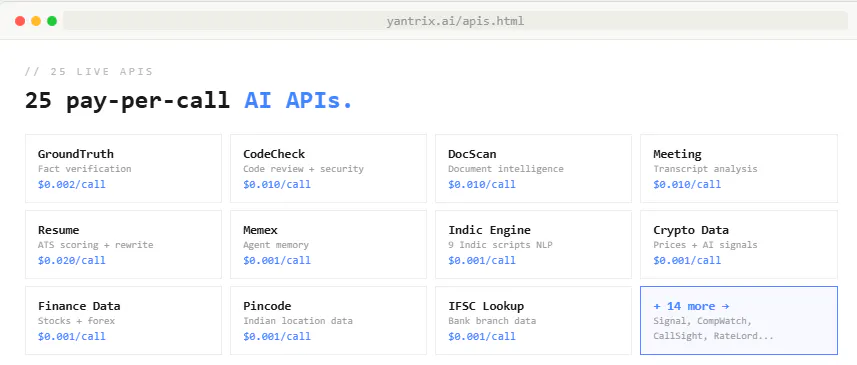The height and width of the screenshot is (365, 857).
Task: Open the Meeting API card
Action: (739, 168)
